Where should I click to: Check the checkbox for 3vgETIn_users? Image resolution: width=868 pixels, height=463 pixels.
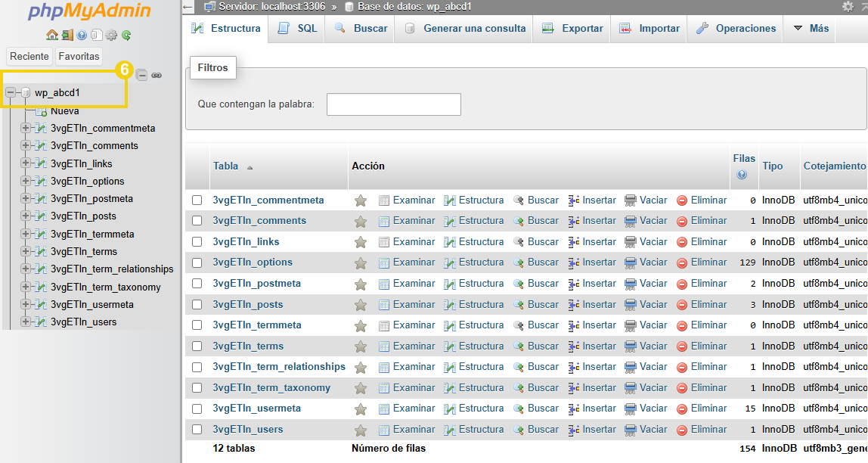[x=197, y=429]
